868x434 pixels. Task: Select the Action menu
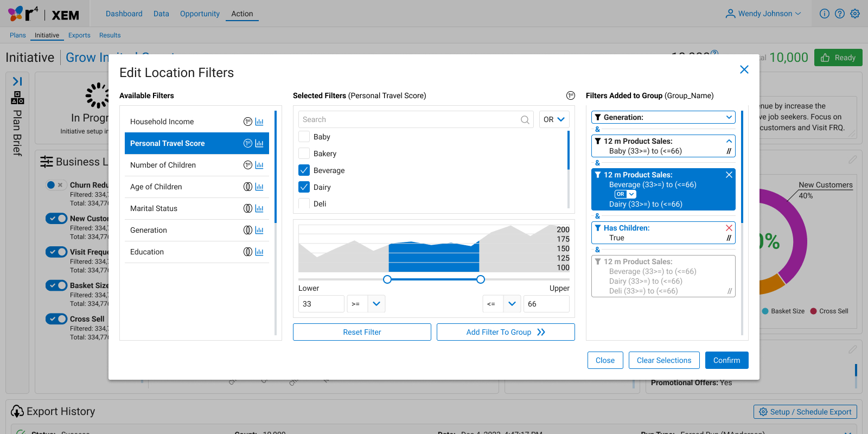click(242, 14)
